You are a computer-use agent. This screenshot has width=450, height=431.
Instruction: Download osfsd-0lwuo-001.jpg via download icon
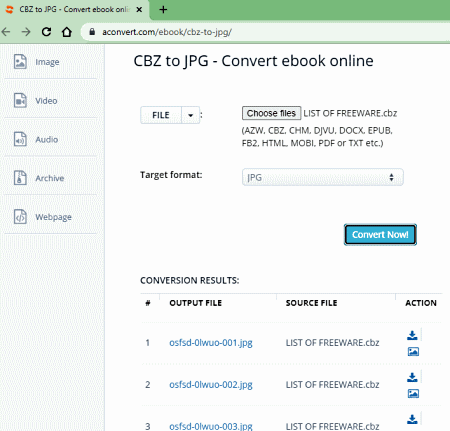(x=412, y=335)
